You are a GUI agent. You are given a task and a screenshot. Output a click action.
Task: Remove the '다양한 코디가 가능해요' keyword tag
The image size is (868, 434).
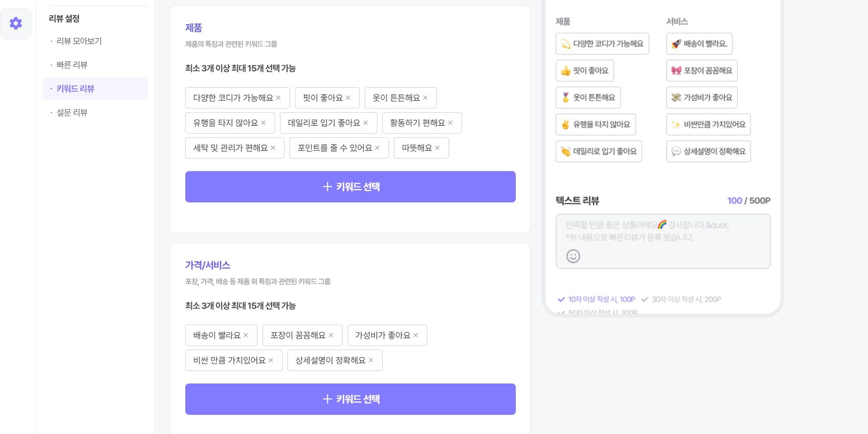(278, 98)
